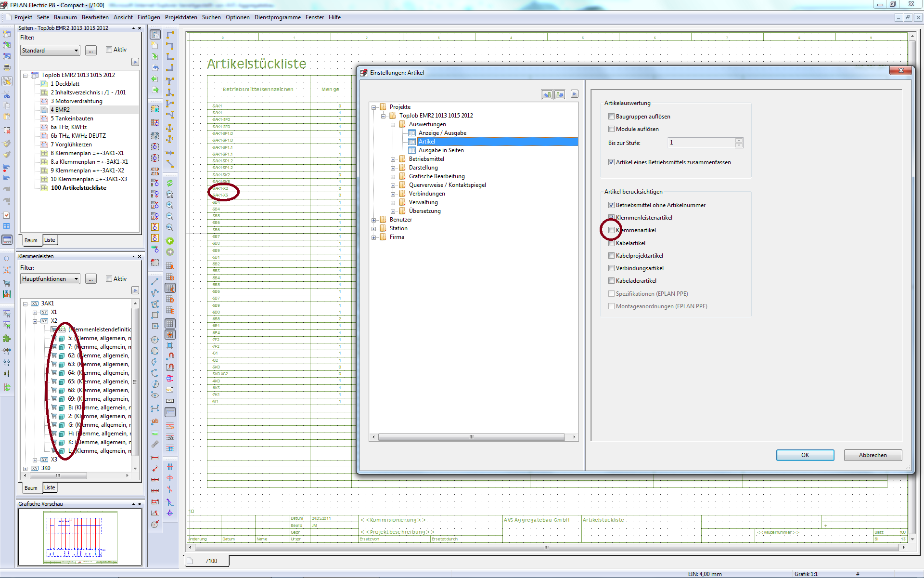The width and height of the screenshot is (924, 578).
Task: Switch to Liste tab in Seiten panel
Action: [x=50, y=240]
